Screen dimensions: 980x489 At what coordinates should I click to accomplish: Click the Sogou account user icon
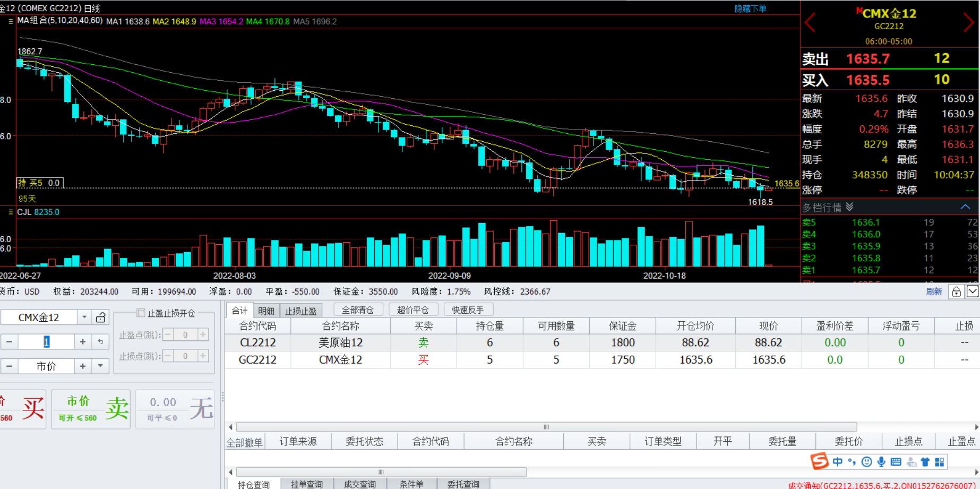[x=912, y=462]
